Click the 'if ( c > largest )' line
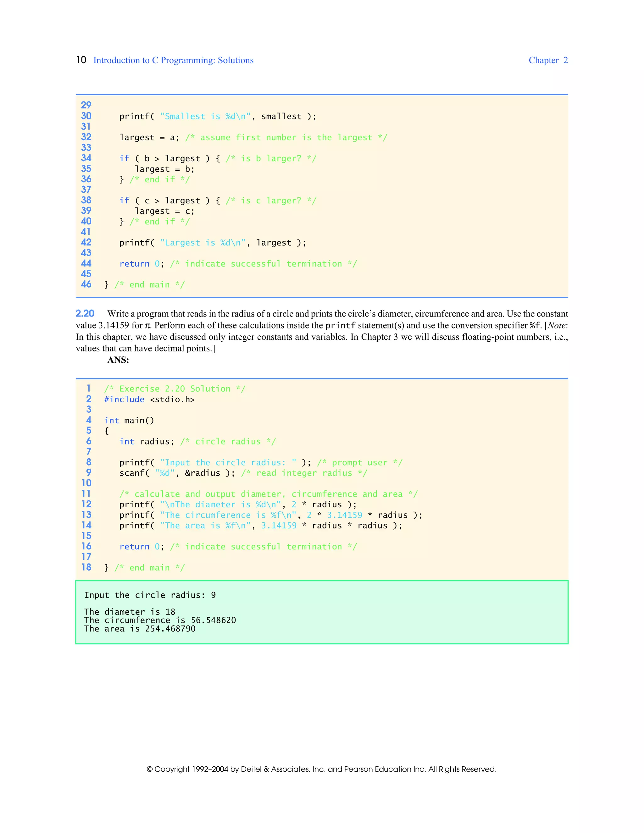Screen dimensions: 644x833 (x=218, y=201)
